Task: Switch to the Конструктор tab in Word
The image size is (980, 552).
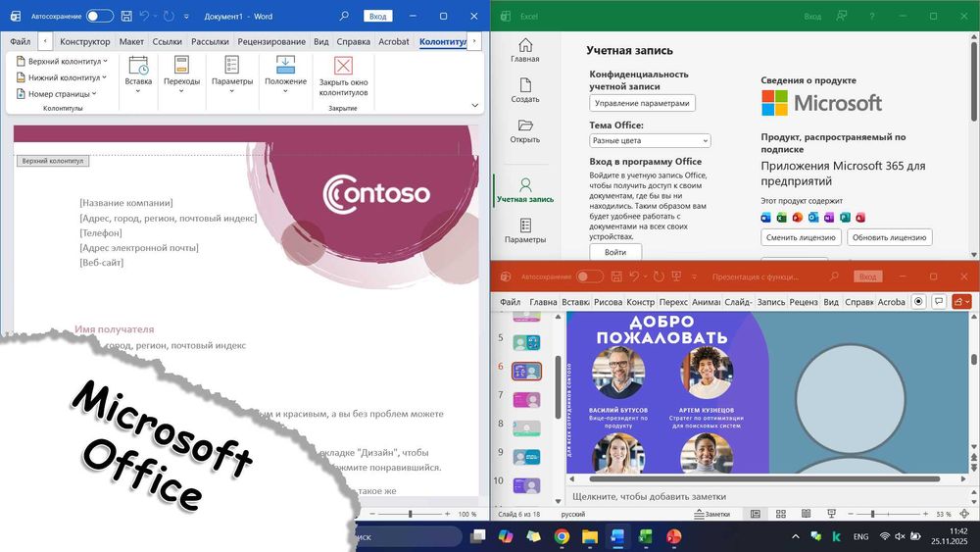Action: [x=84, y=41]
